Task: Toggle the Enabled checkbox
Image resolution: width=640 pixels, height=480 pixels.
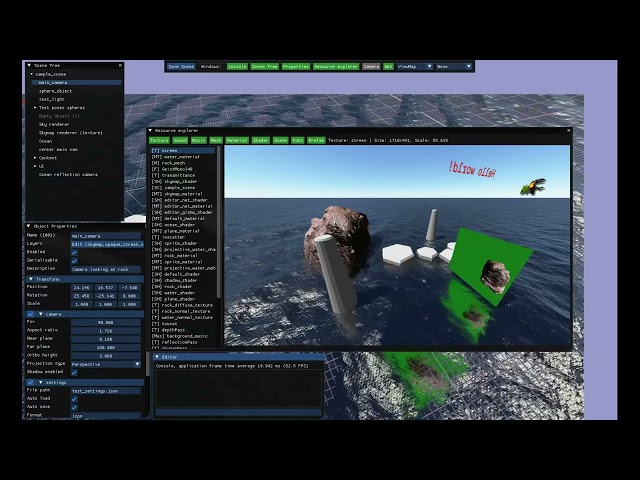Action: [x=74, y=253]
